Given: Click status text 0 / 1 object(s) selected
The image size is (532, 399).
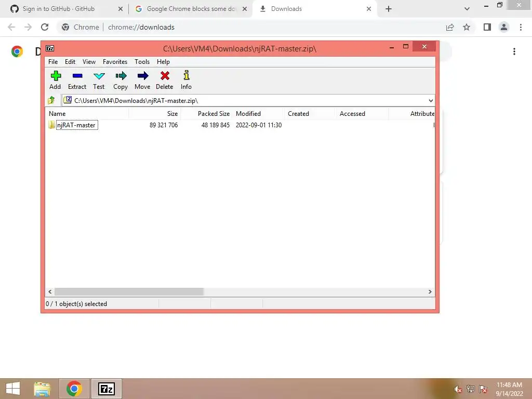Looking at the screenshot, I should pos(76,303).
